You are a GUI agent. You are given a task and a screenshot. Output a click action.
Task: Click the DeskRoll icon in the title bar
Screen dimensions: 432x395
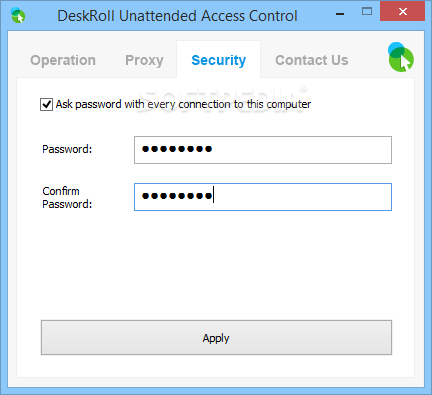pyautogui.click(x=18, y=15)
